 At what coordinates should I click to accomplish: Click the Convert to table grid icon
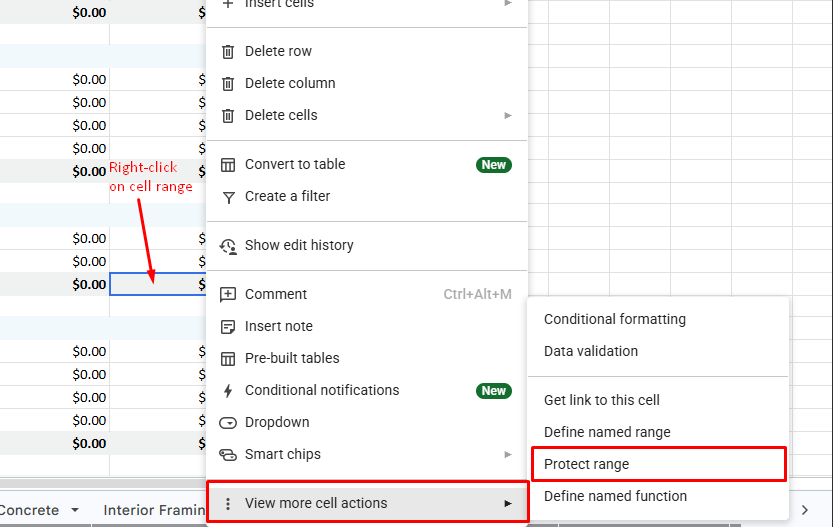[x=228, y=165]
